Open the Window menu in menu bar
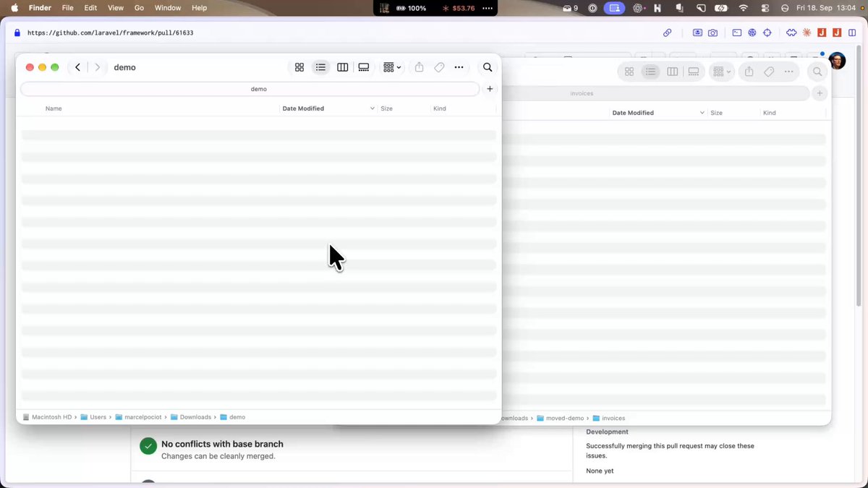This screenshot has height=488, width=868. 168,8
